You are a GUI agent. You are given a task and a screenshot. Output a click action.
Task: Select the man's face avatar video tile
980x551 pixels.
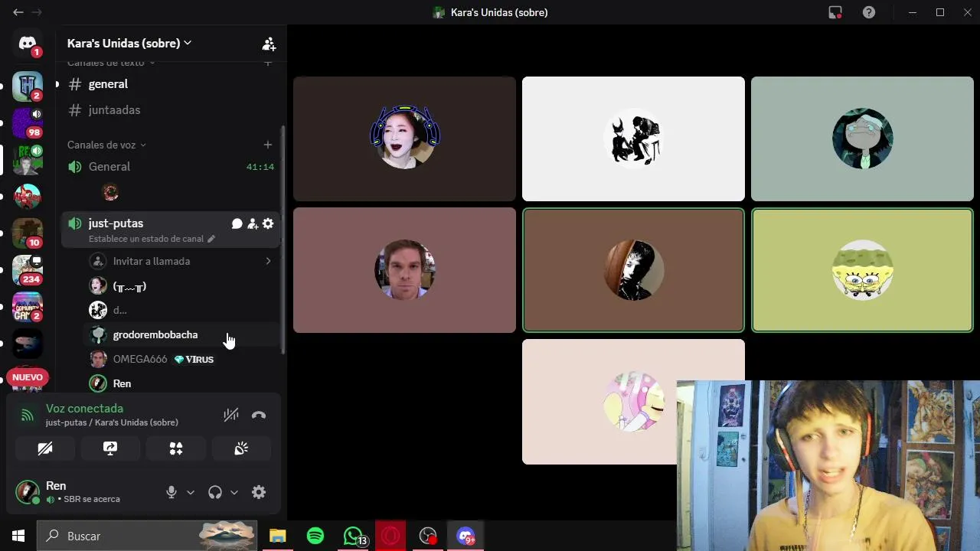tap(404, 270)
